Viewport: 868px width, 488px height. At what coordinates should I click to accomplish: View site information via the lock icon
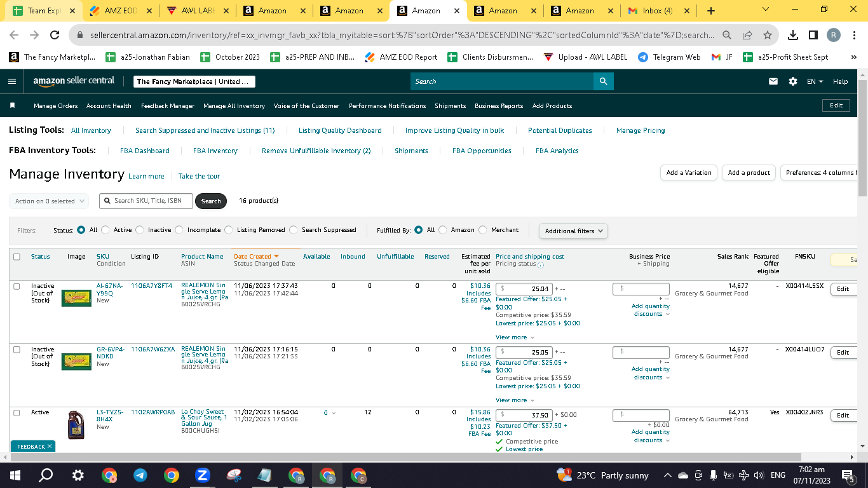pos(80,35)
